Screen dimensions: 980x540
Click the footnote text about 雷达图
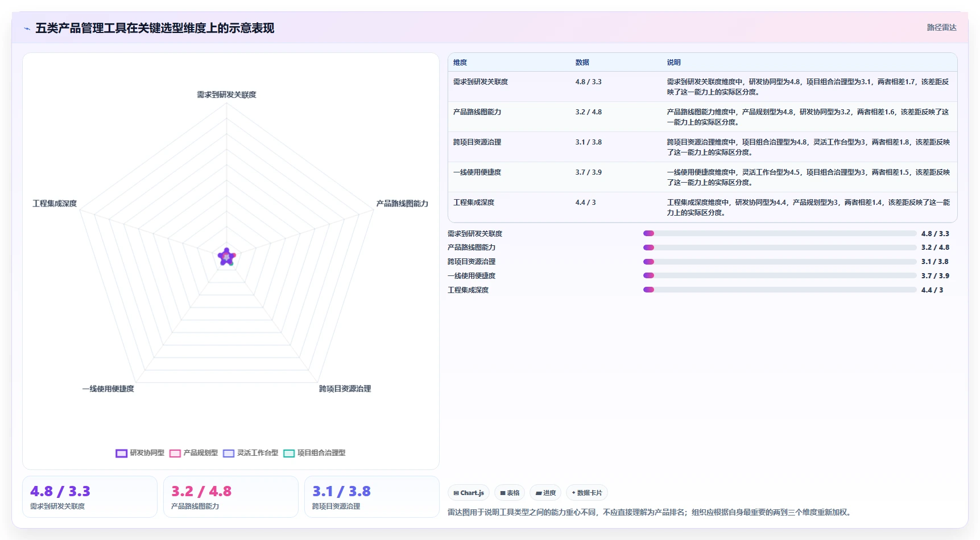tap(651, 512)
